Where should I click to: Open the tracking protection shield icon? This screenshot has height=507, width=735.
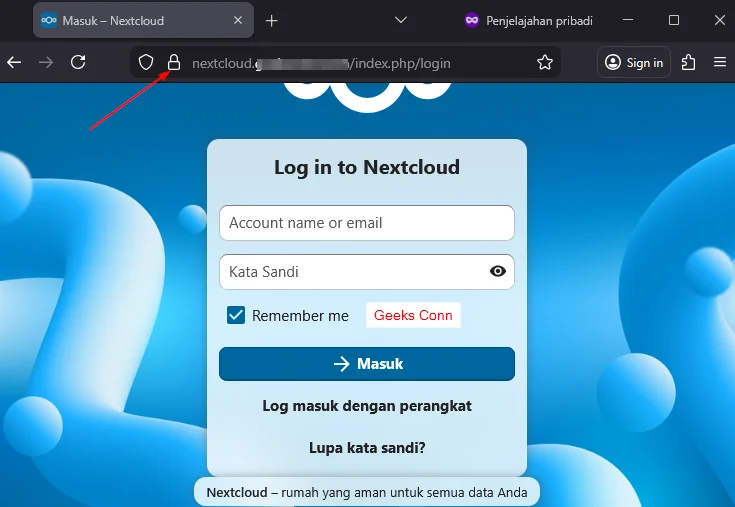pos(146,62)
